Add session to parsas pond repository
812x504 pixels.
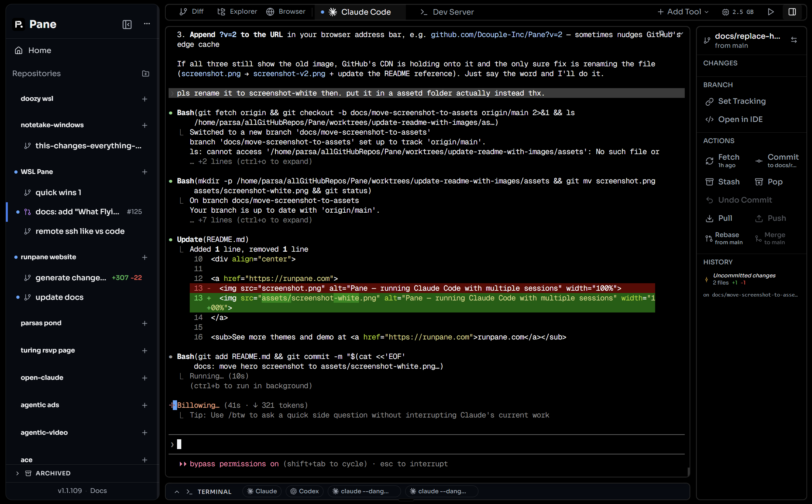145,323
